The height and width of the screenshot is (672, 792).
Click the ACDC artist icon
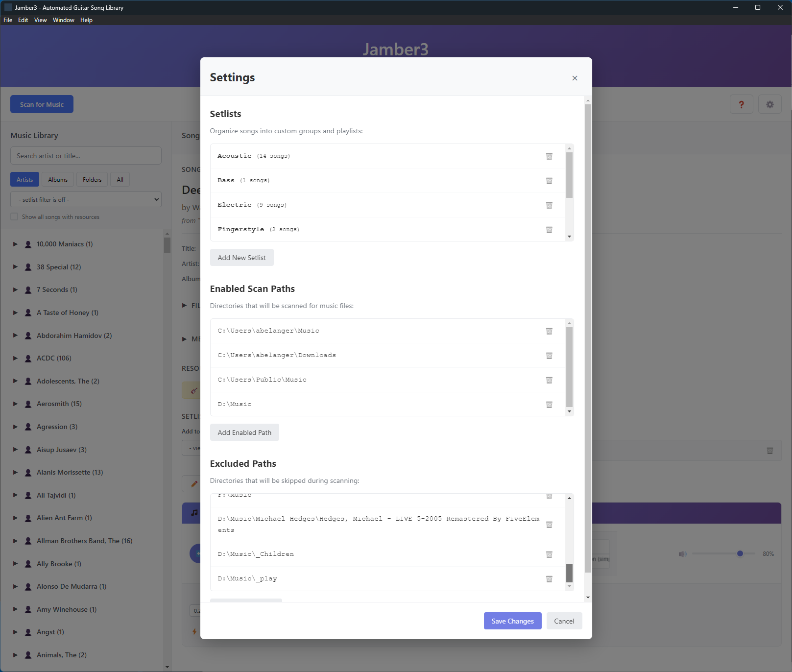point(28,359)
